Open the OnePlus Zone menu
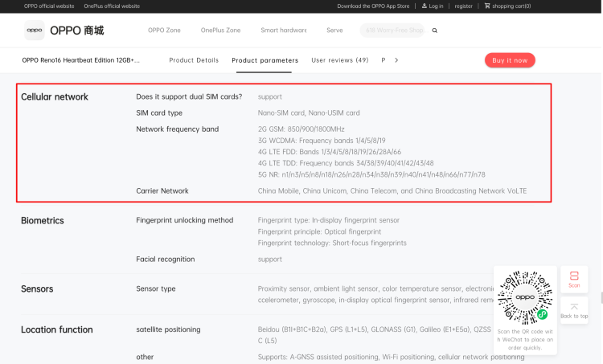The width and height of the screenshot is (603, 364). click(x=221, y=30)
